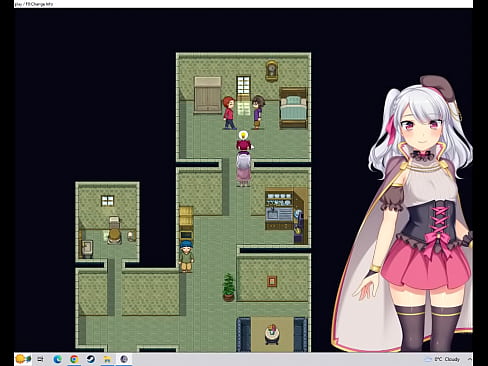Click the potted plant in the hallway

[x=229, y=287]
